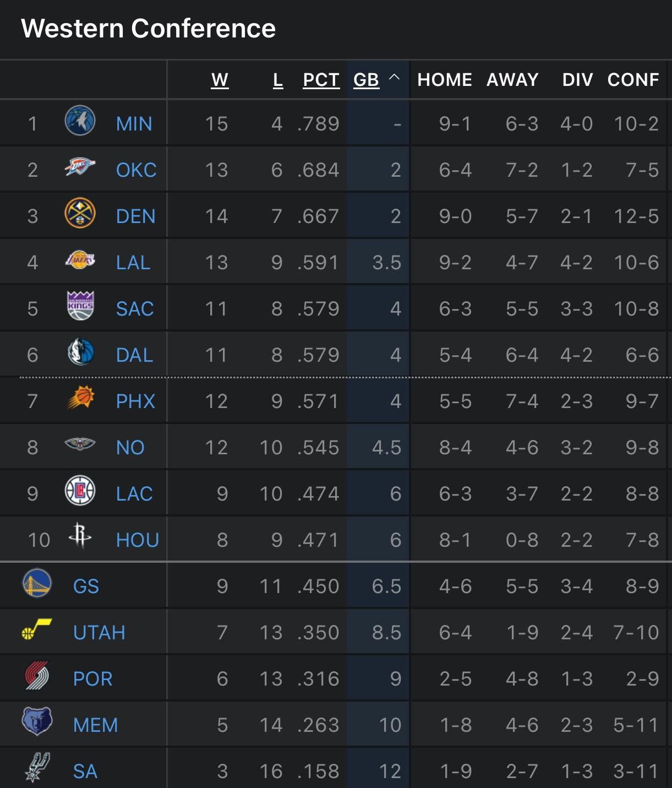Open the DAL team link
672x788 pixels.
[x=134, y=355]
